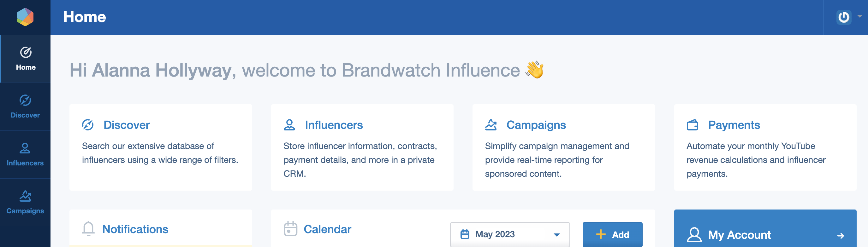The width and height of the screenshot is (868, 247).
Task: Click the Campaigns card chart icon
Action: click(491, 125)
